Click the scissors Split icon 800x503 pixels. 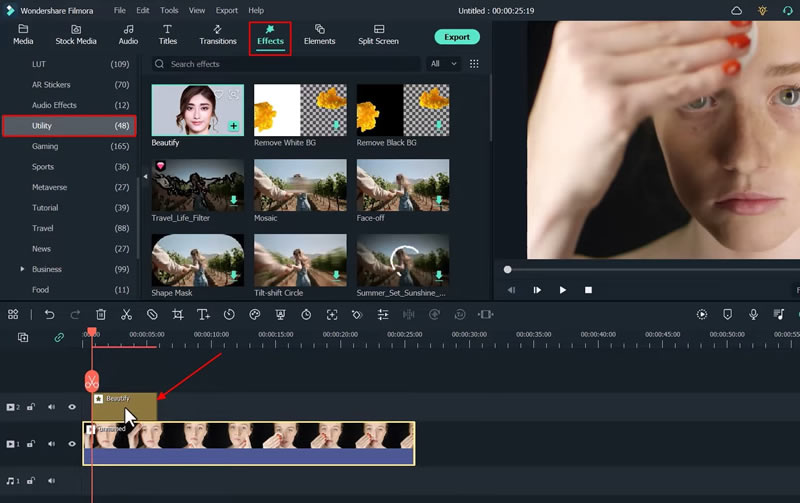pos(127,315)
